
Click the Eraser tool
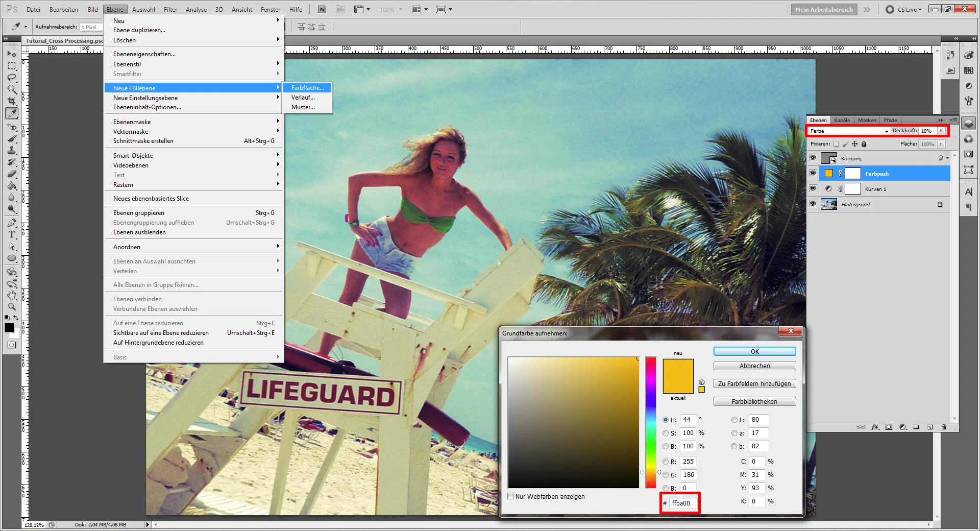pyautogui.click(x=12, y=174)
